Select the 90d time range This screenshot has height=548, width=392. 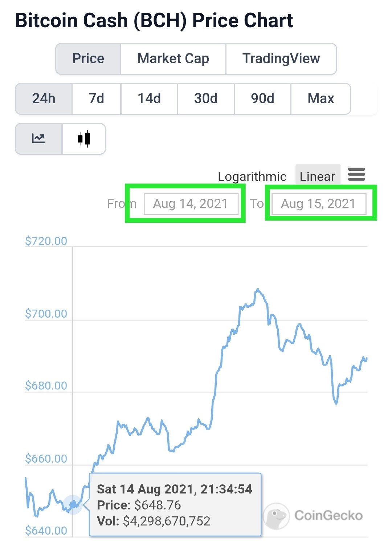(x=262, y=99)
